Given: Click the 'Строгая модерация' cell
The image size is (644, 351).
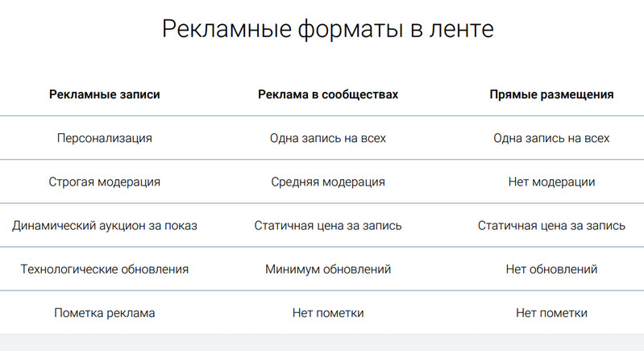Looking at the screenshot, I should pyautogui.click(x=104, y=182).
